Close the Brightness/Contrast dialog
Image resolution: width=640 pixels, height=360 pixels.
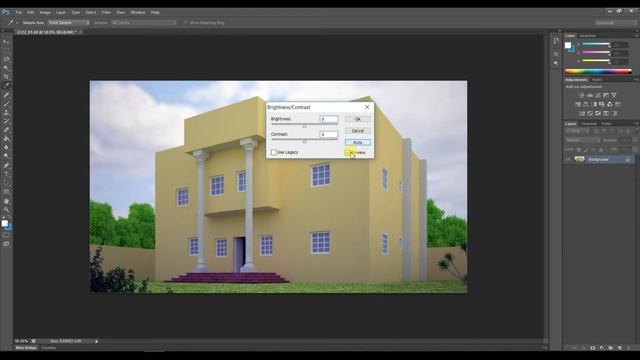(367, 107)
